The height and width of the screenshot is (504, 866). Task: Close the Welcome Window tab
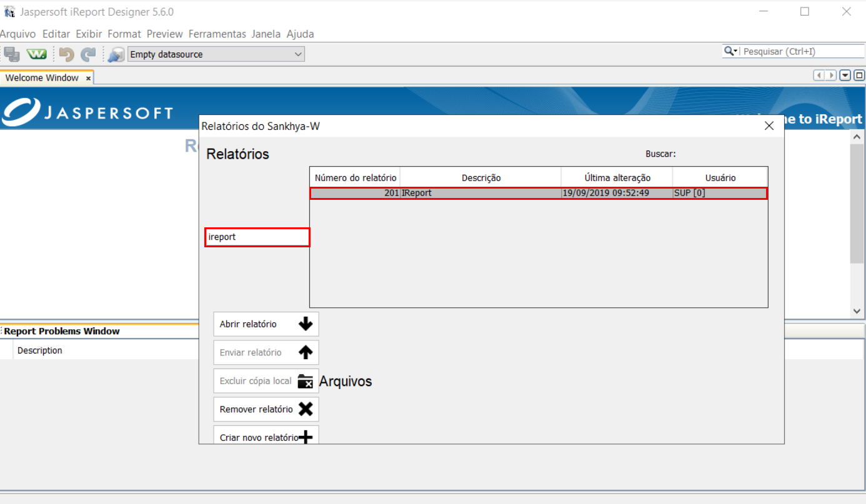click(88, 79)
